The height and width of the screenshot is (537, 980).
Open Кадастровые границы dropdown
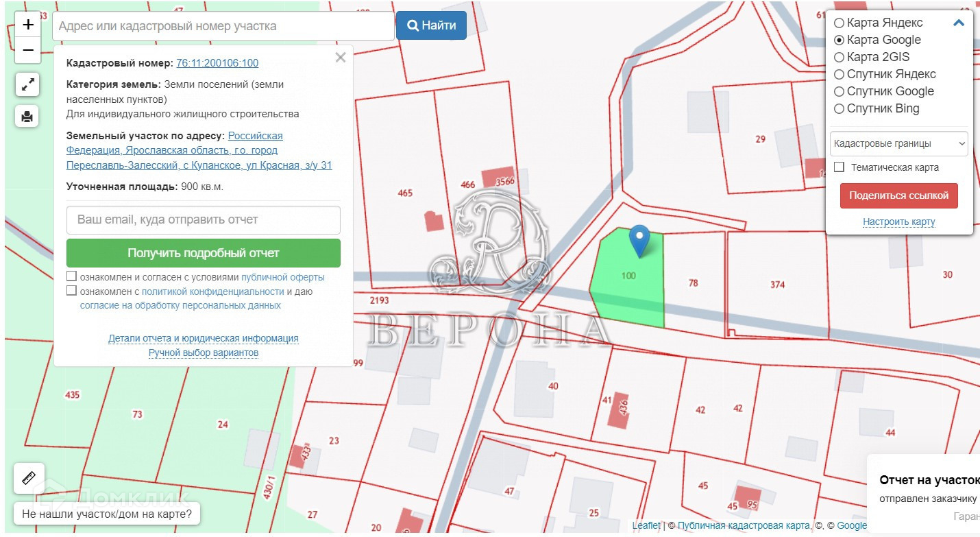898,144
